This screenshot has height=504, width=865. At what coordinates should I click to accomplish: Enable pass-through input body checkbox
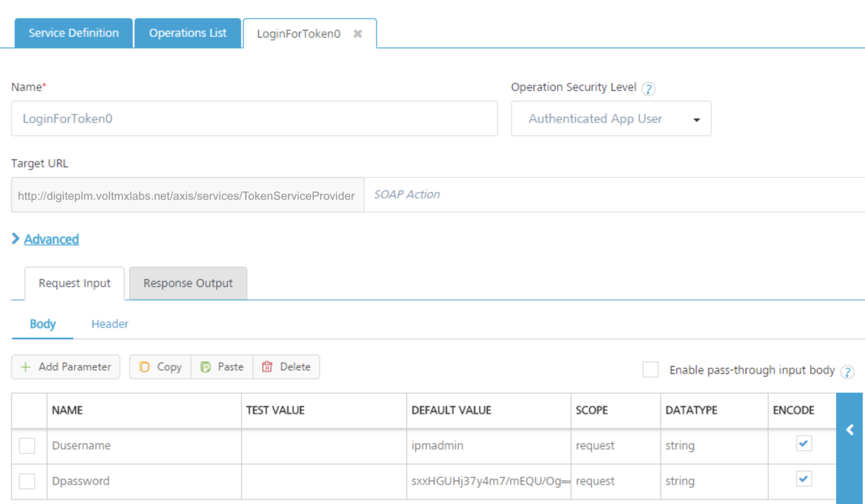click(650, 370)
